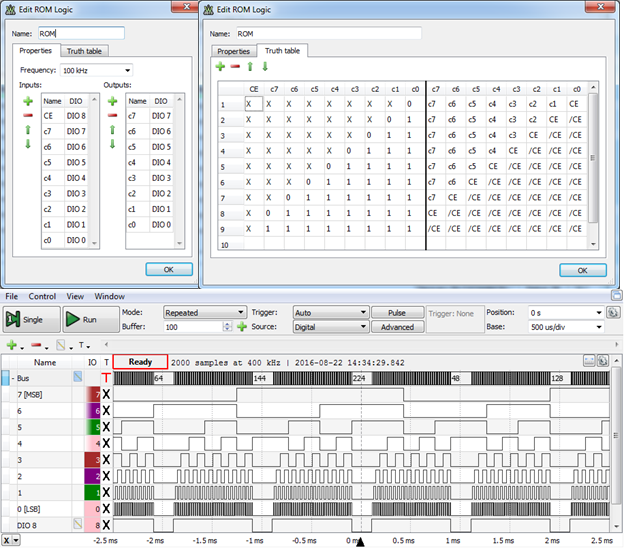Screen dimensions: 624x548
Task: Toggle trigger condition X for signal 5
Action: 106,427
